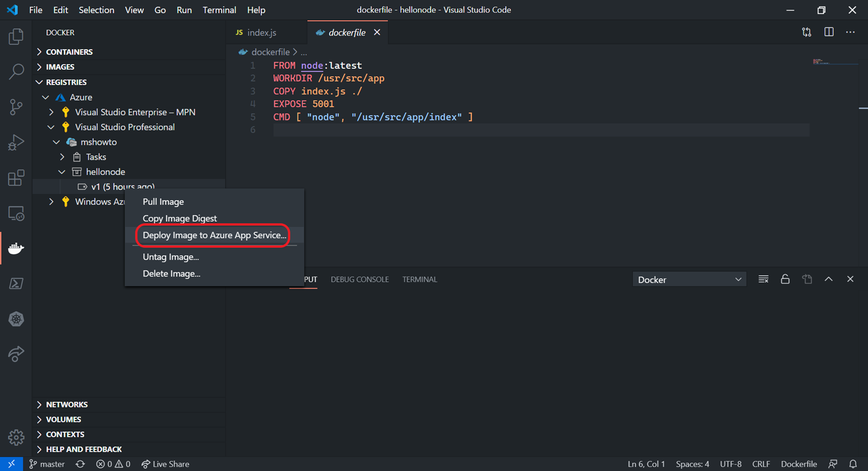Collapse the hellonode repository
The height and width of the screenshot is (471, 868).
click(x=62, y=172)
